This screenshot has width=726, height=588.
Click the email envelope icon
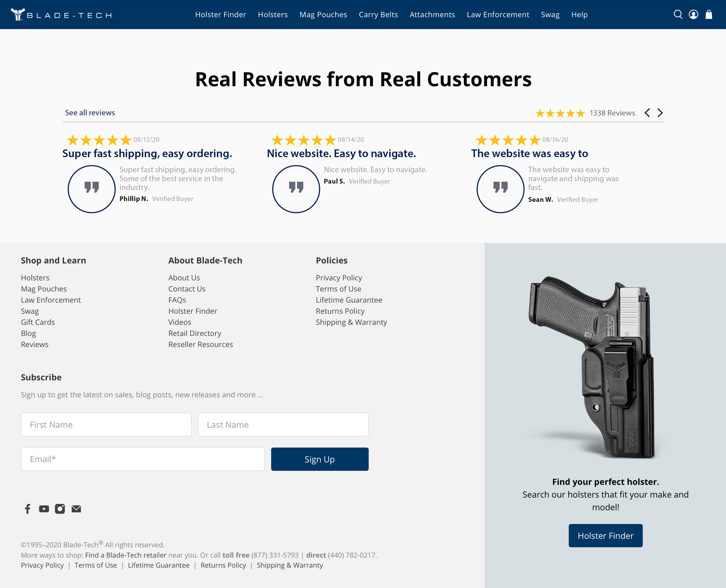[x=76, y=508]
